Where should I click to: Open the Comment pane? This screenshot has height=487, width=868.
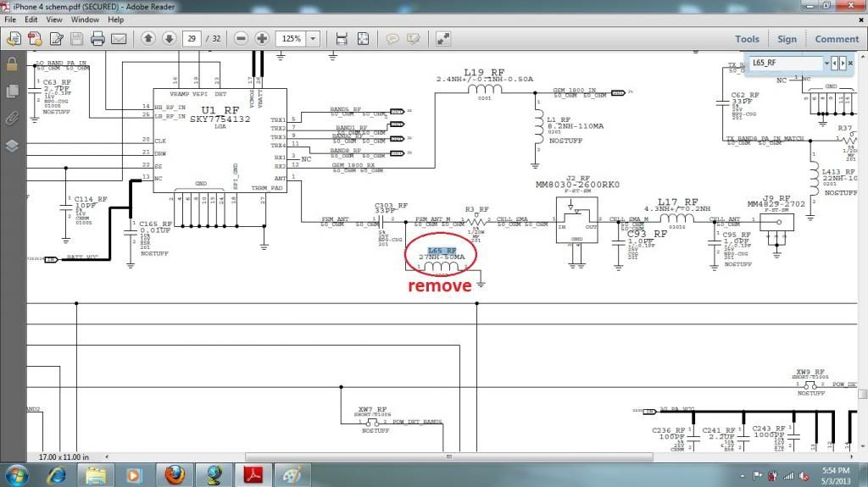coord(837,39)
